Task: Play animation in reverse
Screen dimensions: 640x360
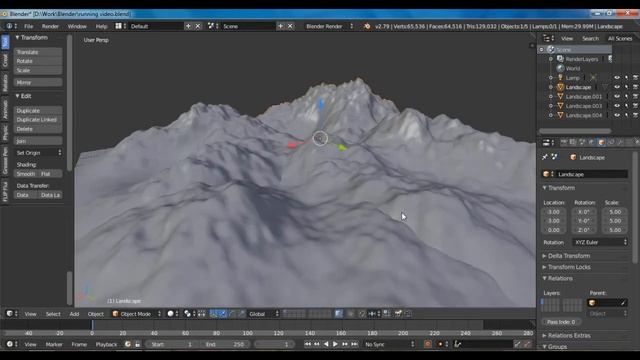Action: pyautogui.click(x=326, y=344)
